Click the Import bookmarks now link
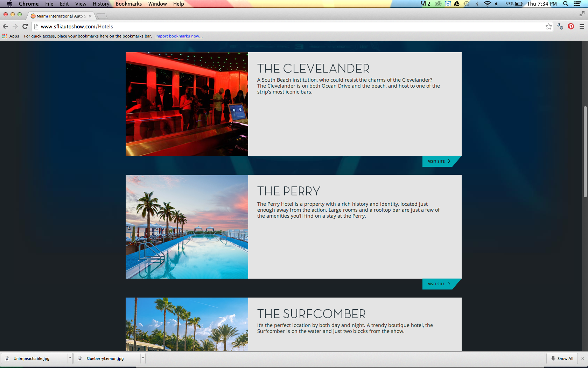This screenshot has width=588, height=368. tap(179, 36)
